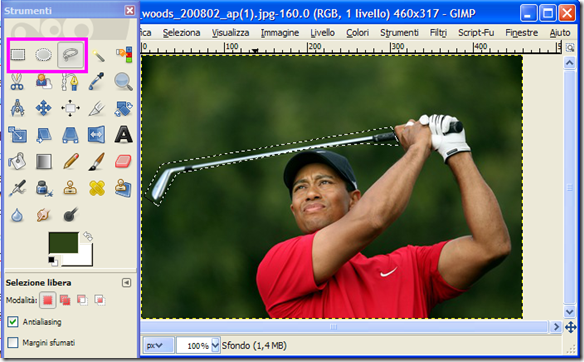
Task: Click the vertical scrollbar up arrow
Action: click(x=569, y=63)
